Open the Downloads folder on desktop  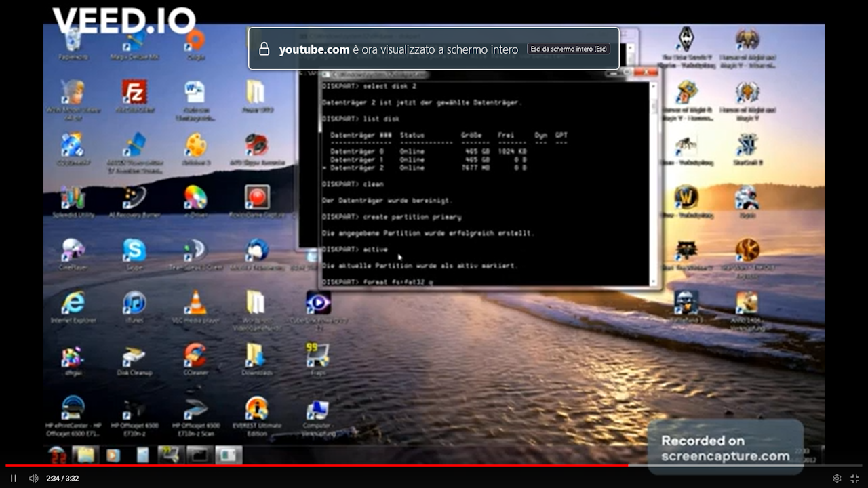click(x=256, y=355)
